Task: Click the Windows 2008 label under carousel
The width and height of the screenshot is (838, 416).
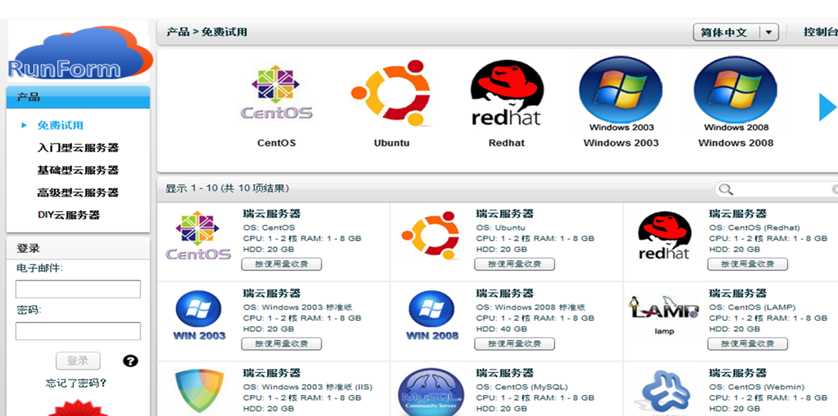Action: 736,143
